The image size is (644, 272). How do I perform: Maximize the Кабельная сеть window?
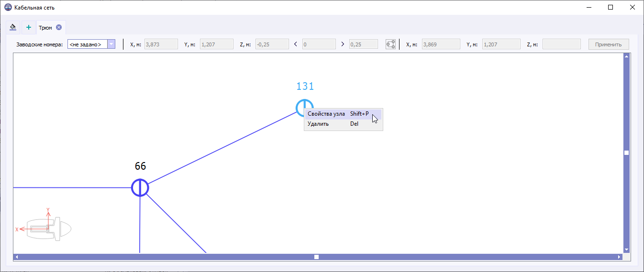click(x=611, y=7)
